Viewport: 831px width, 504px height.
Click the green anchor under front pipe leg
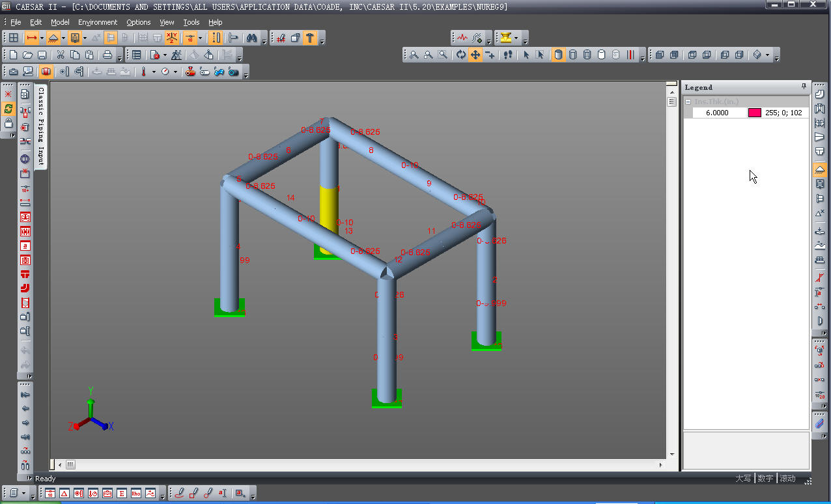[x=387, y=399]
